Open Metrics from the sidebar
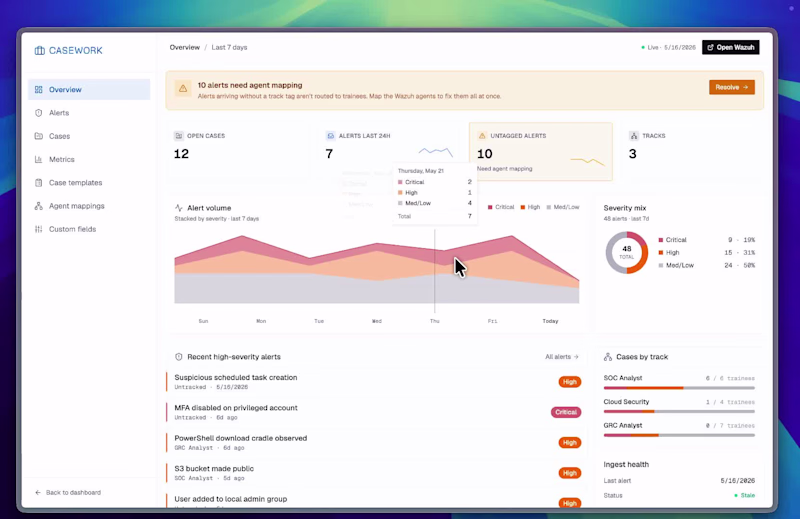 89,159
